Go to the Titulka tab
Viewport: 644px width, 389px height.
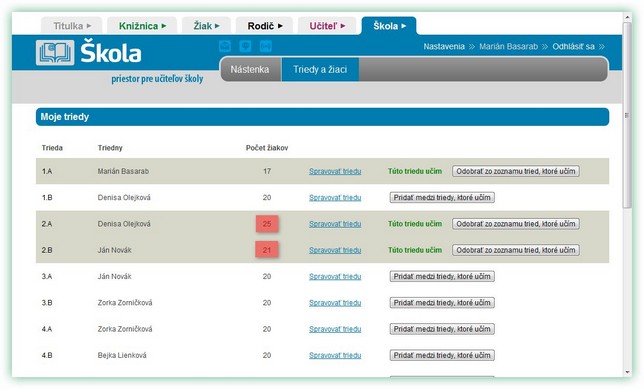tap(72, 26)
